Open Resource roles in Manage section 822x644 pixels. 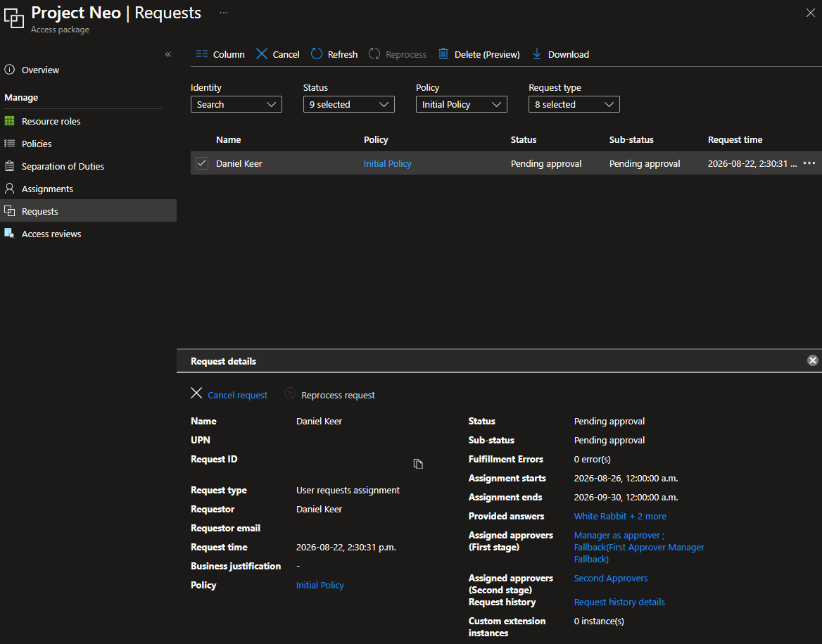[x=51, y=121]
